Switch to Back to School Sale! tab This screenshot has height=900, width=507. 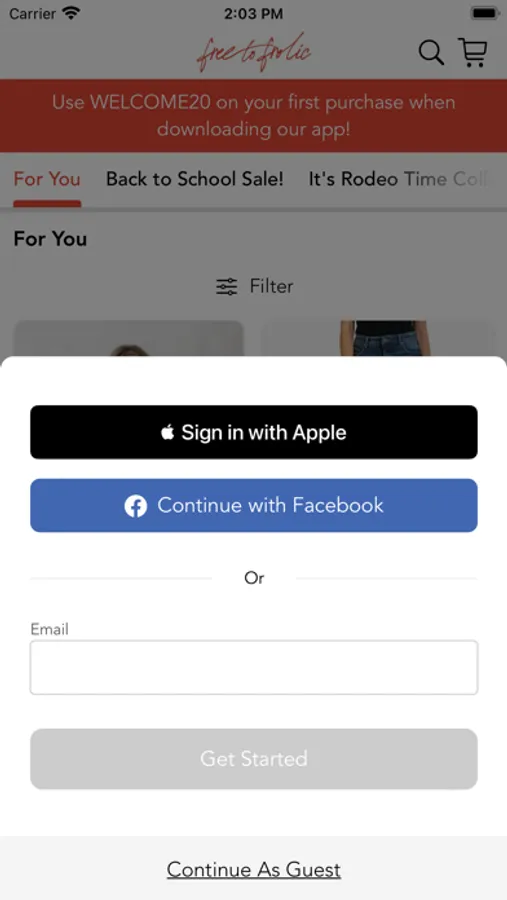[195, 179]
